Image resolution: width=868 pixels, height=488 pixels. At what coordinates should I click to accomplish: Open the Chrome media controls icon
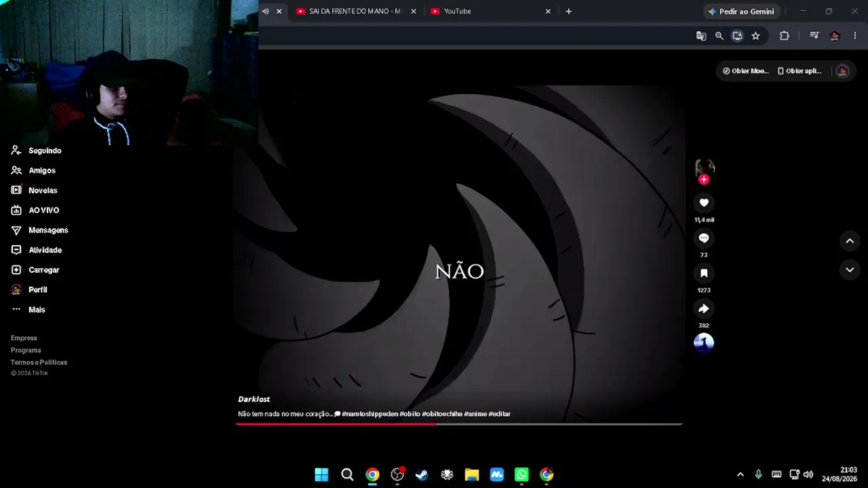tap(814, 36)
